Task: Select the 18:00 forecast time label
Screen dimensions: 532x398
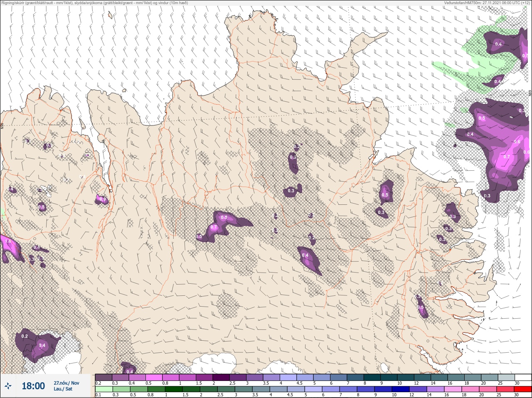Action: click(33, 386)
